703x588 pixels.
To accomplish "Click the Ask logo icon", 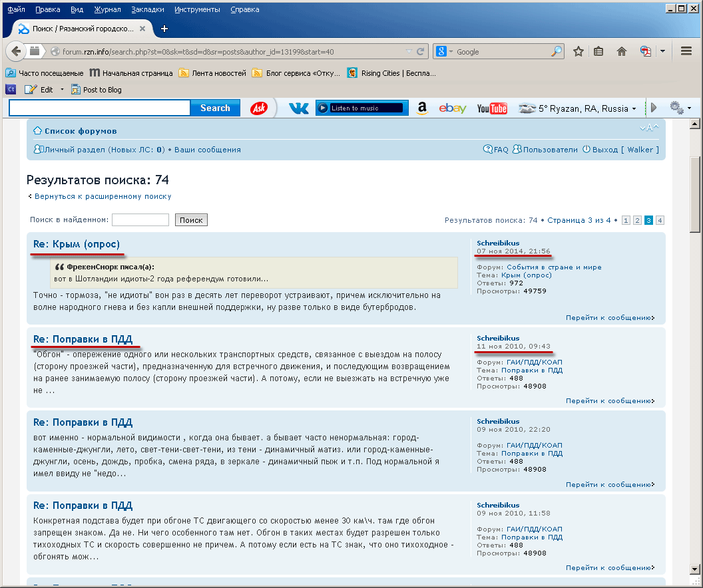I will click(259, 108).
